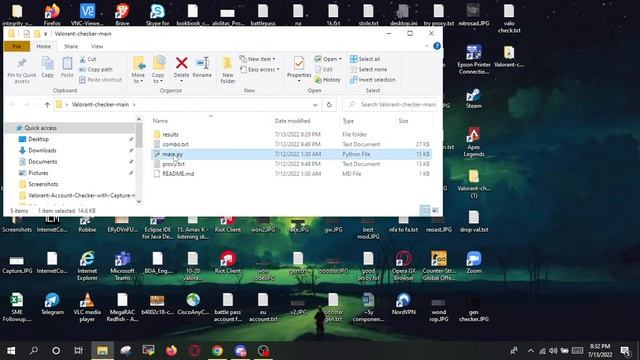
Task: Click the Explorer help icon
Action: click(x=437, y=46)
